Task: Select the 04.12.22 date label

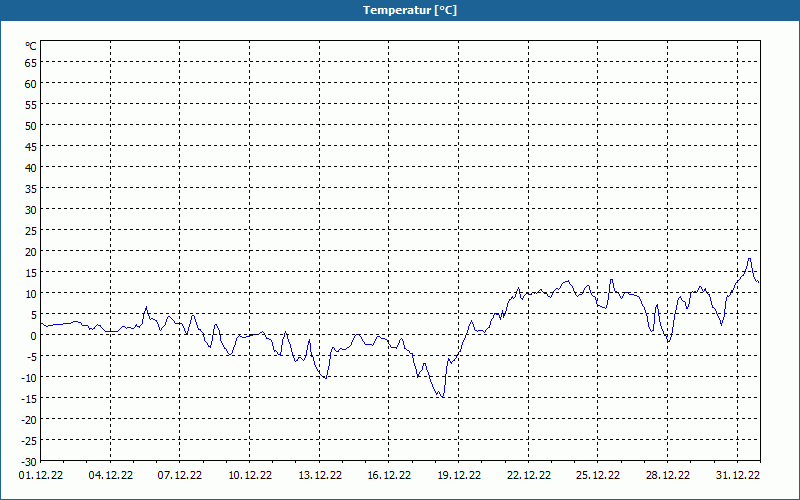Action: [x=111, y=475]
